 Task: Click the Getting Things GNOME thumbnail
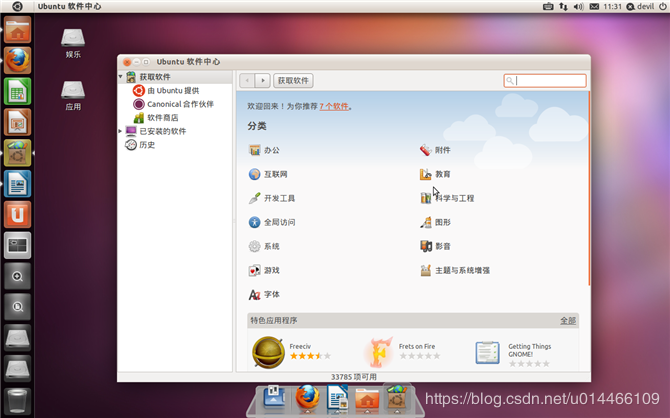(488, 353)
